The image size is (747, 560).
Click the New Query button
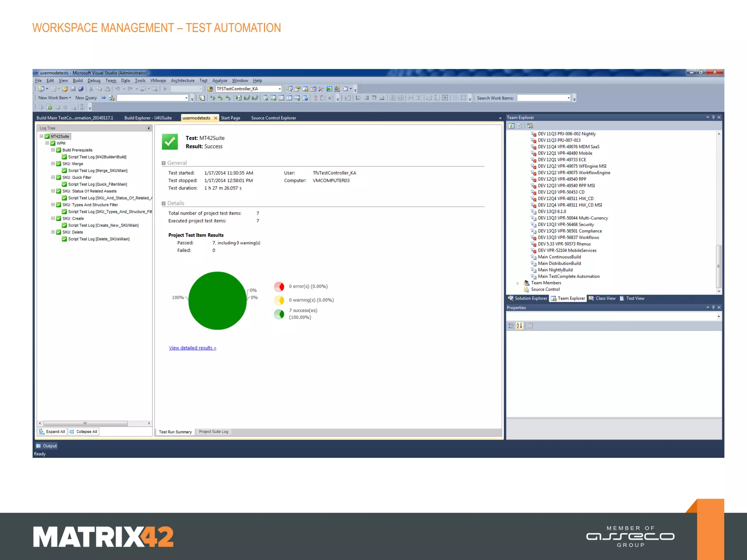(x=86, y=98)
